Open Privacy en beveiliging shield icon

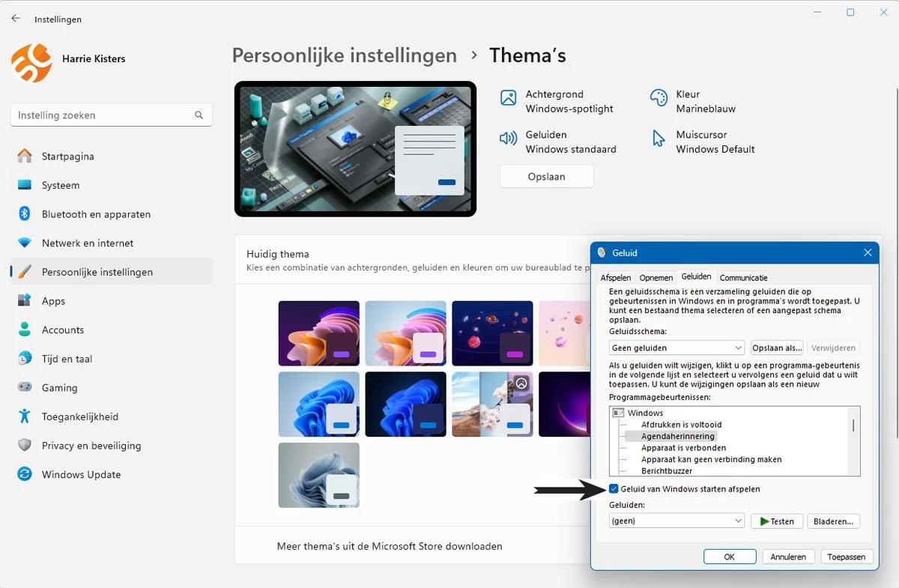[x=25, y=445]
